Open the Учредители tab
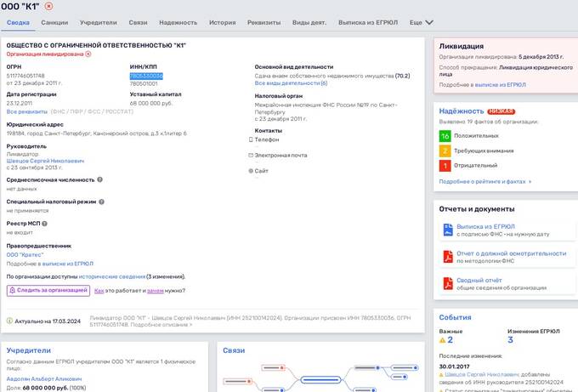This screenshot has width=578, height=392. pyautogui.click(x=98, y=22)
